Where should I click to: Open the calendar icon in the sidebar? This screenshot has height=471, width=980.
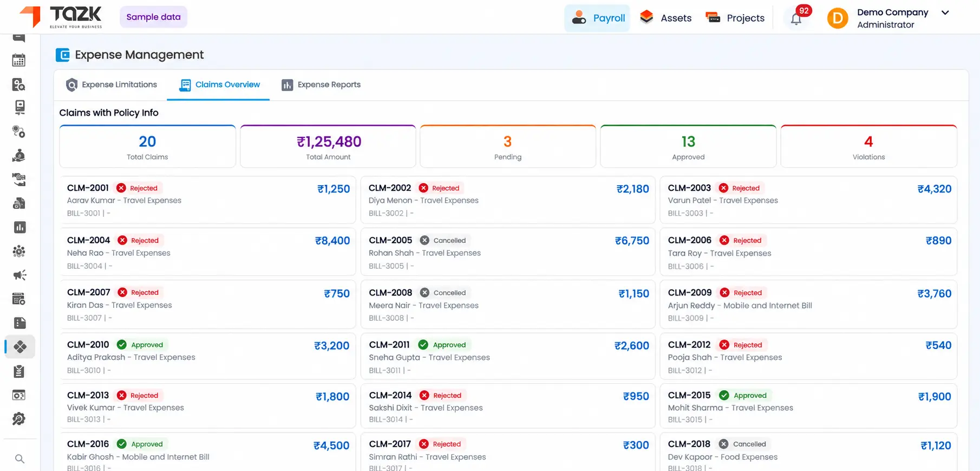coord(19,60)
